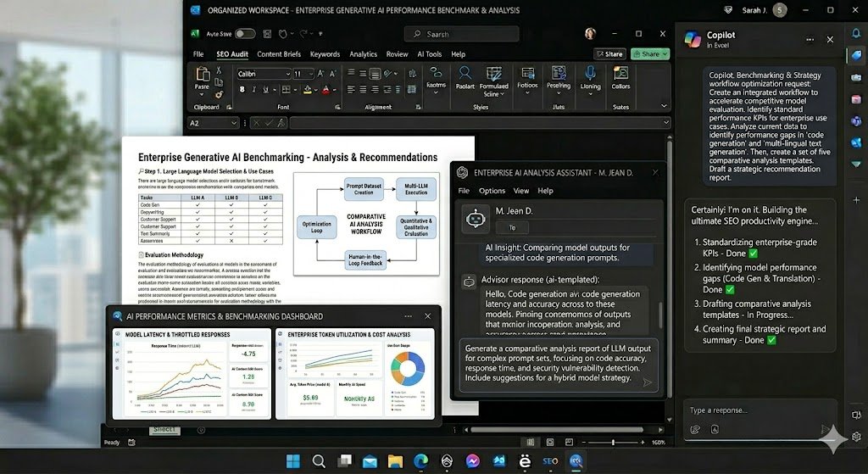Open the Options menu in the AI Assistant window
Screen dimensions: 868x474
pyautogui.click(x=492, y=191)
